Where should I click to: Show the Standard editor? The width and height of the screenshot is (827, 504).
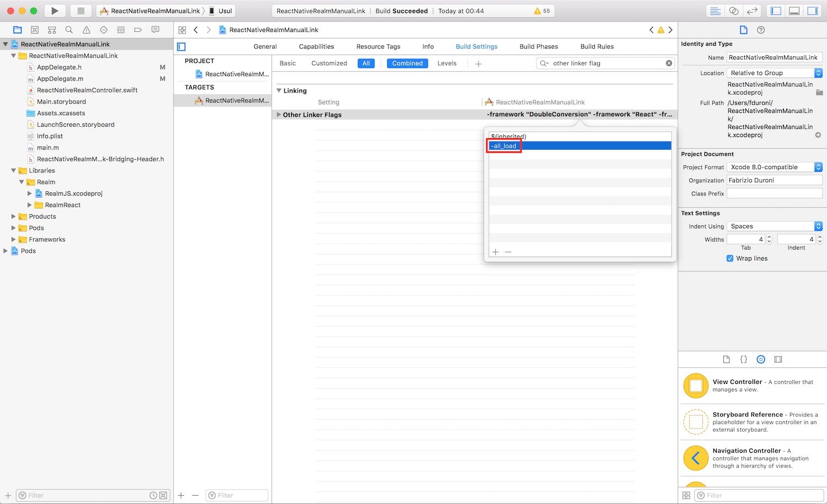click(715, 10)
